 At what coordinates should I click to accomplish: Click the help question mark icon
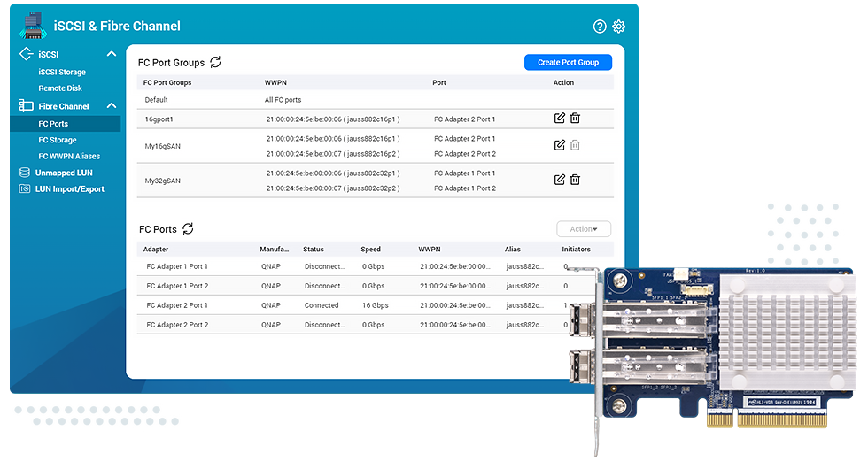600,27
